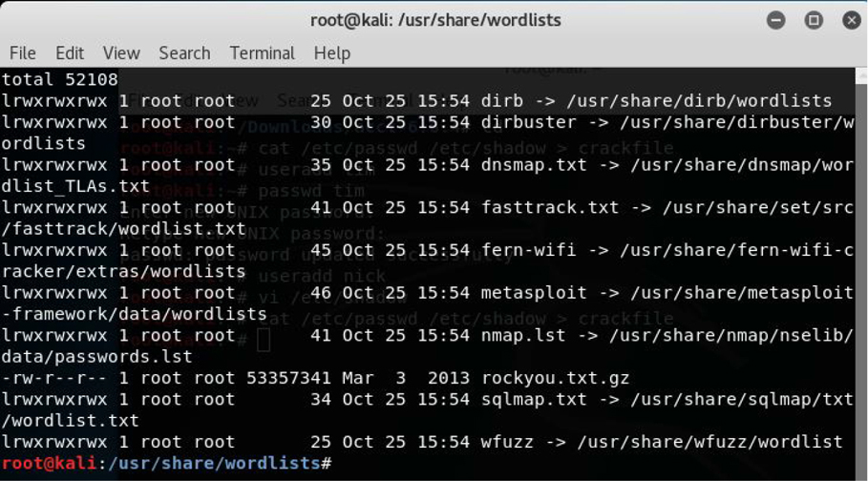Image resolution: width=868 pixels, height=481 pixels.
Task: Open the Terminal menu
Action: pyautogui.click(x=262, y=53)
